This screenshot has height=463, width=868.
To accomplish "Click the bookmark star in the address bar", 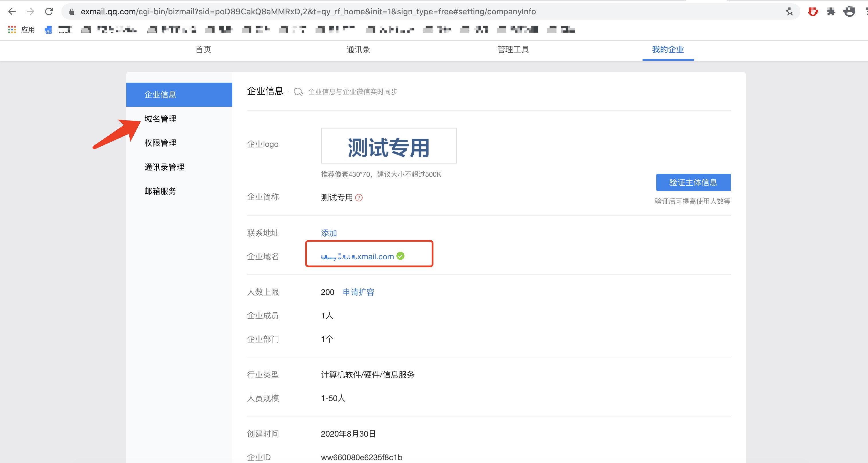I will [789, 11].
